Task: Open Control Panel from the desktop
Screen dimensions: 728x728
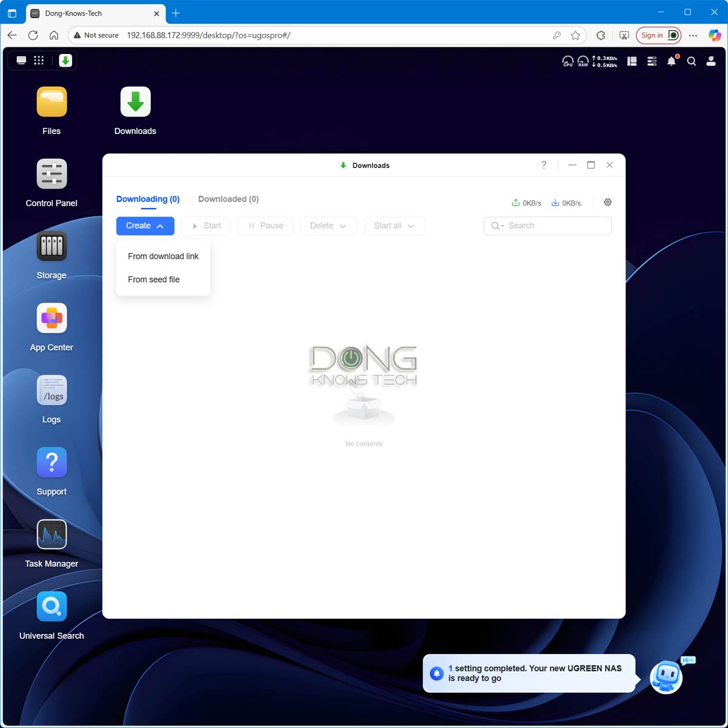Action: 52,174
